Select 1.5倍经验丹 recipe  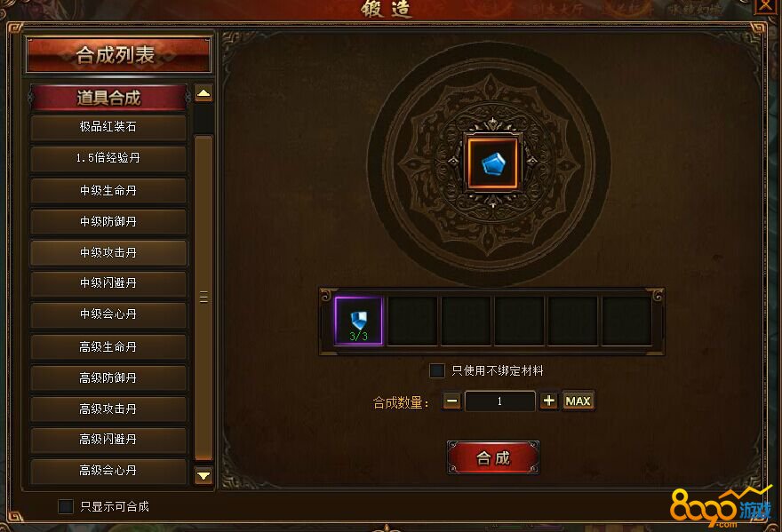[x=108, y=159]
